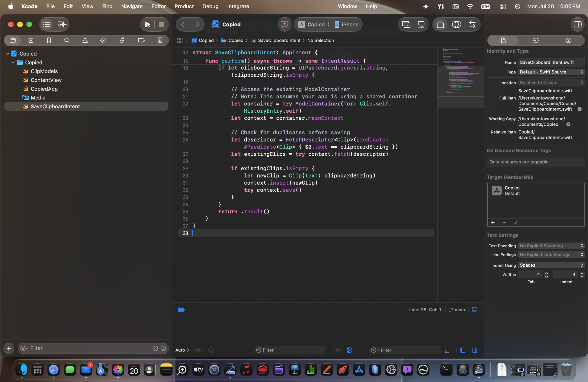Open the Issue navigator warning triangle
Screen dimensions: 588x382
click(85, 40)
